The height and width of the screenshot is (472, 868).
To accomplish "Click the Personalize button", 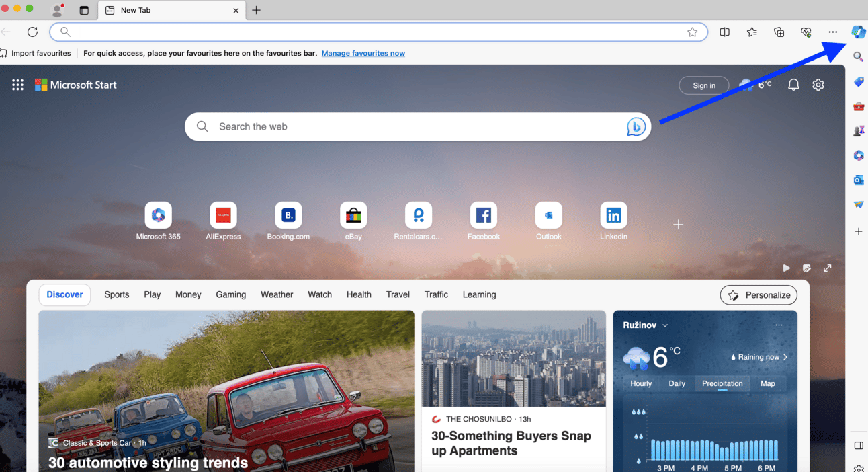I will pos(758,295).
